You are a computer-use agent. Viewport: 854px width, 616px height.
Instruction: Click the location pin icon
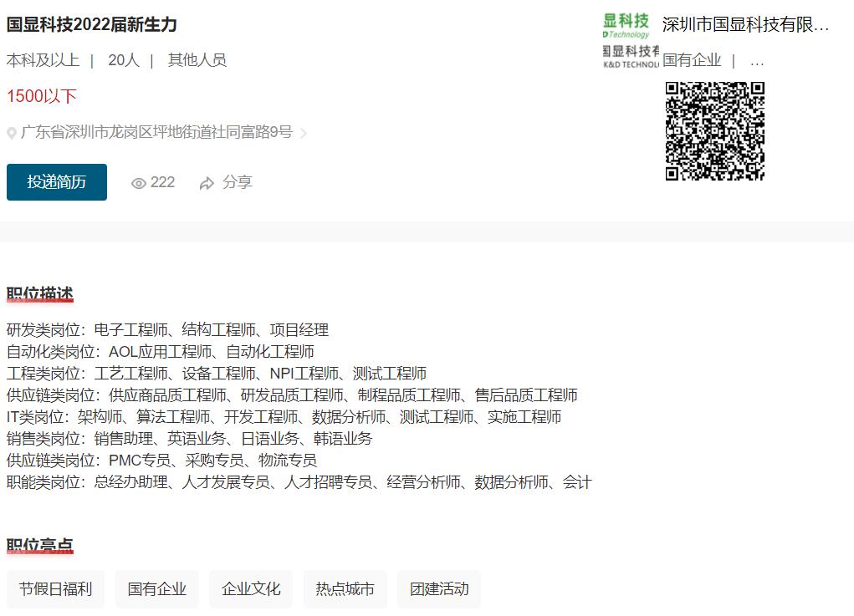tap(12, 133)
